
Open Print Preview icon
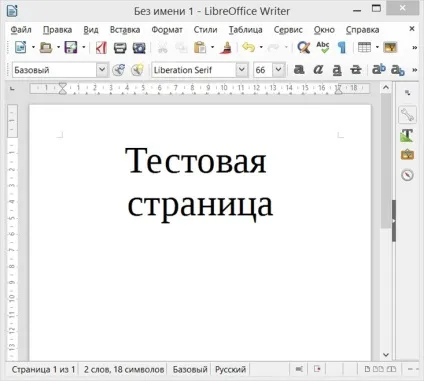(139, 48)
